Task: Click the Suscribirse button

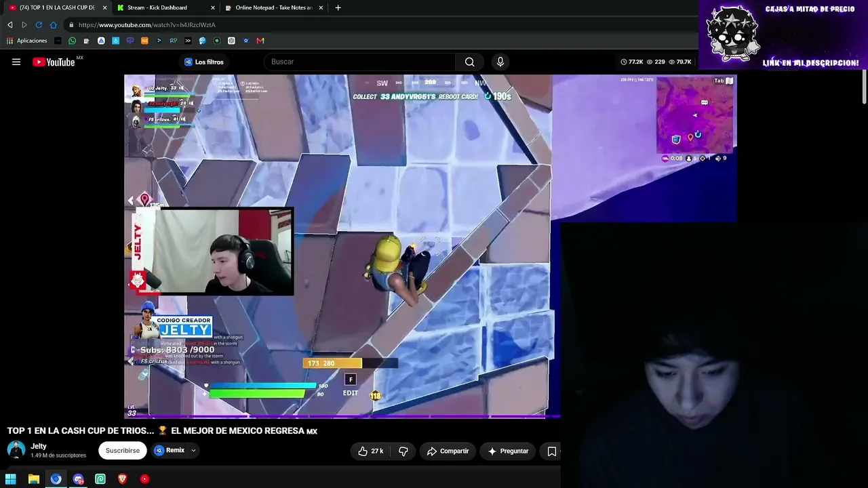Action: tap(123, 451)
